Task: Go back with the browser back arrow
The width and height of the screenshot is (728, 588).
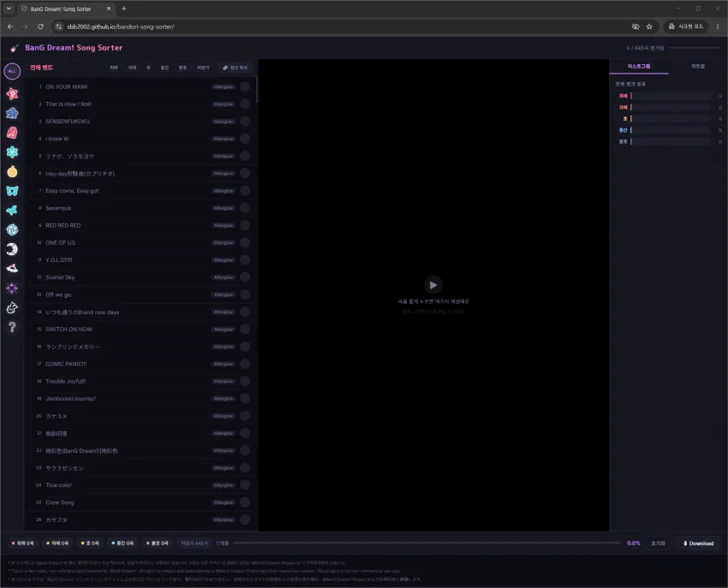Action: click(10, 27)
